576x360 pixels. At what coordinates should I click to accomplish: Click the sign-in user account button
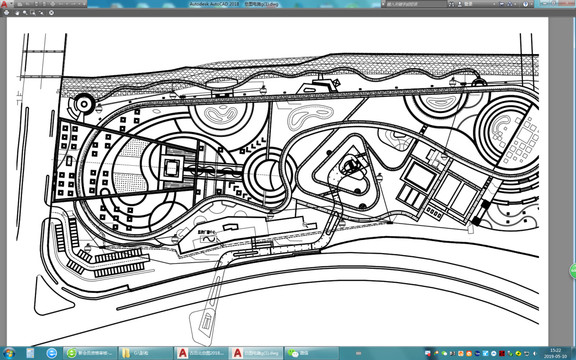point(464,4)
